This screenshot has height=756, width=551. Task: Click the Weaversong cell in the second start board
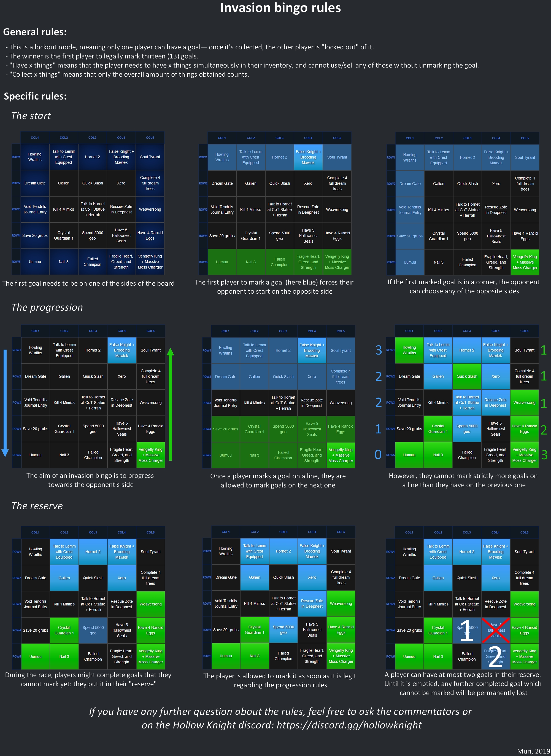point(337,210)
